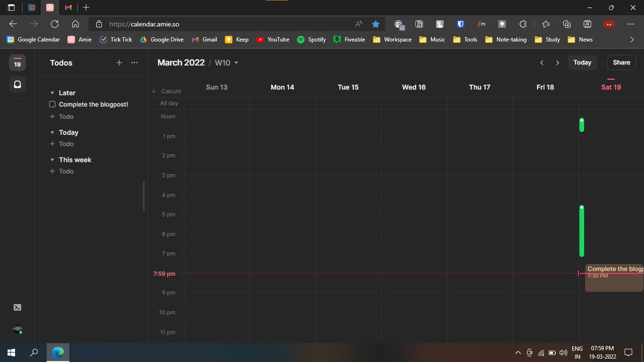Select the long green afternoon event
Screen dimensions: 644x362
coord(582,231)
